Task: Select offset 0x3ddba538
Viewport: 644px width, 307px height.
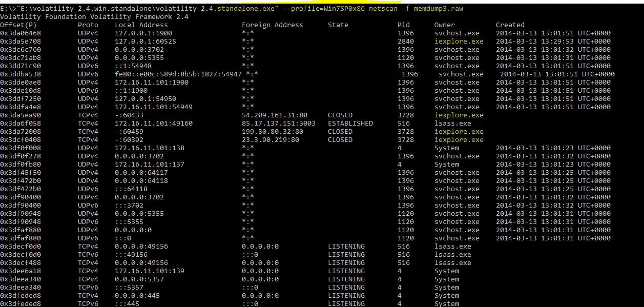Action: click(20, 74)
